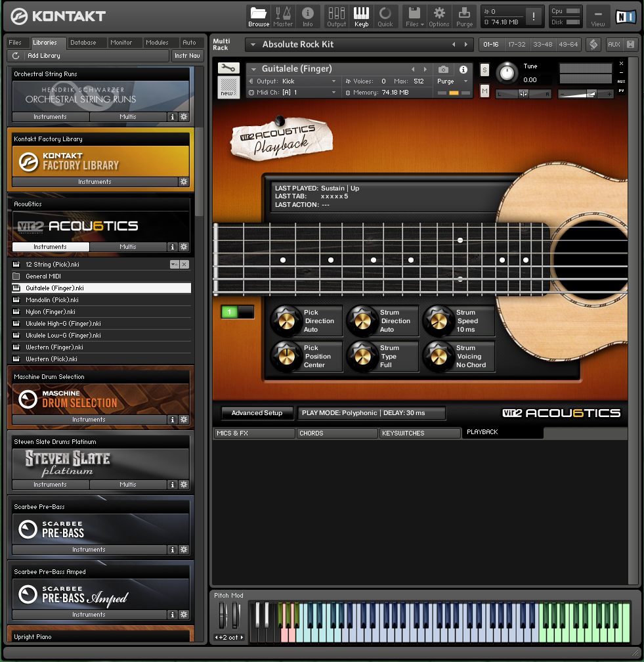This screenshot has height=662, width=644.
Task: Click the rack header minimize-view icon
Action: 593,45
